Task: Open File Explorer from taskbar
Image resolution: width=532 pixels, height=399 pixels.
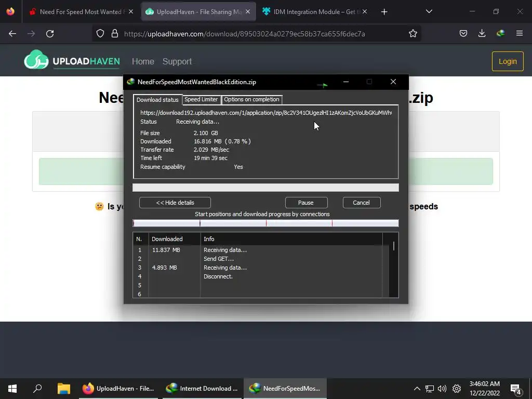Action: pyautogui.click(x=63, y=389)
